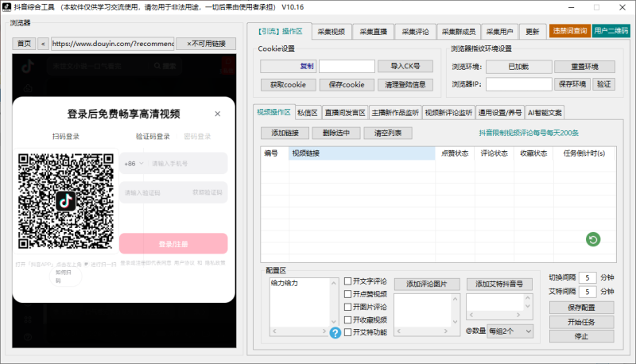Open the 直播间发言区 sub-tab
Screen dimensions: 636x364
pos(345,113)
